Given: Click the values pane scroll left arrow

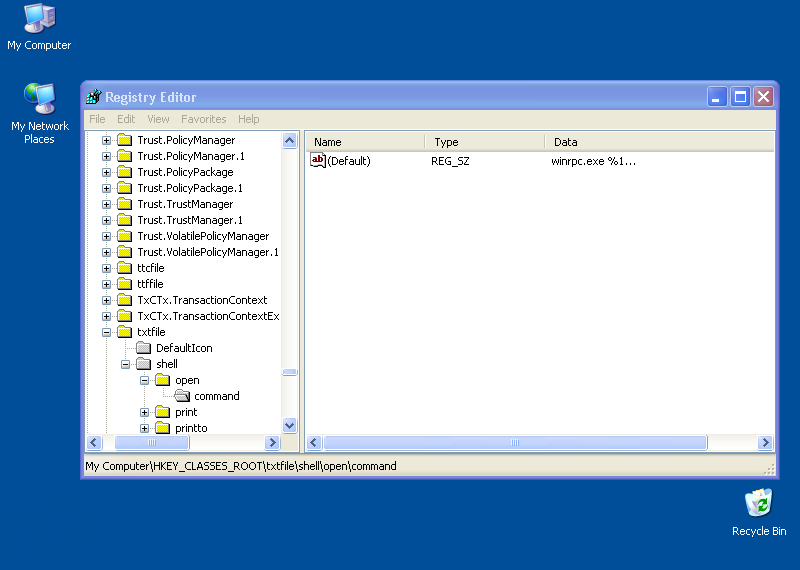Looking at the screenshot, I should (x=314, y=442).
